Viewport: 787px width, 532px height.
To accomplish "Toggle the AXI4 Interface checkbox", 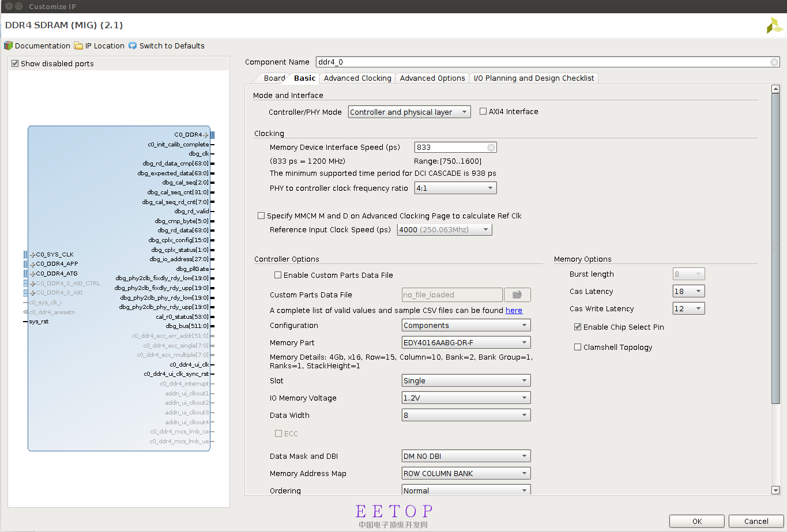I will coord(483,112).
